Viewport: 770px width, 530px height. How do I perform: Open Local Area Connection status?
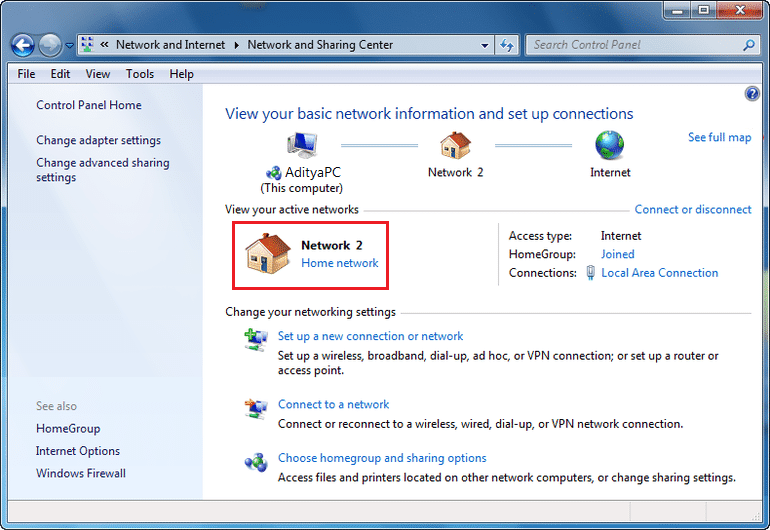[x=660, y=273]
